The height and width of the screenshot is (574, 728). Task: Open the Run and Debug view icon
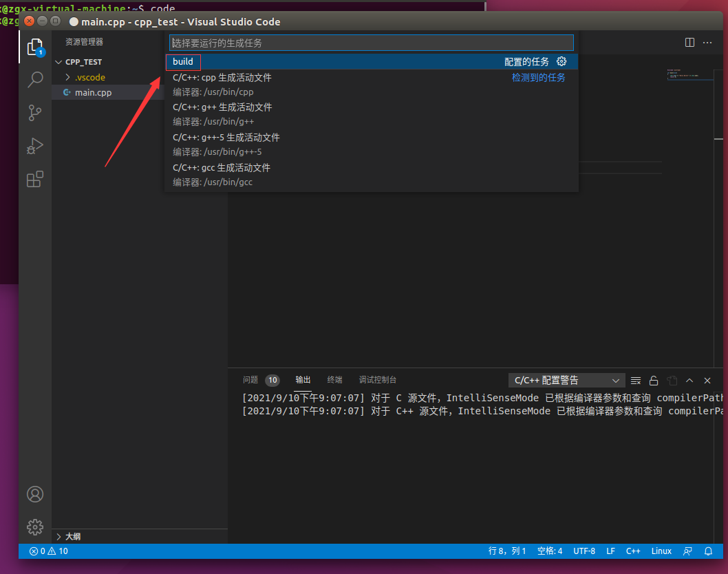point(35,146)
